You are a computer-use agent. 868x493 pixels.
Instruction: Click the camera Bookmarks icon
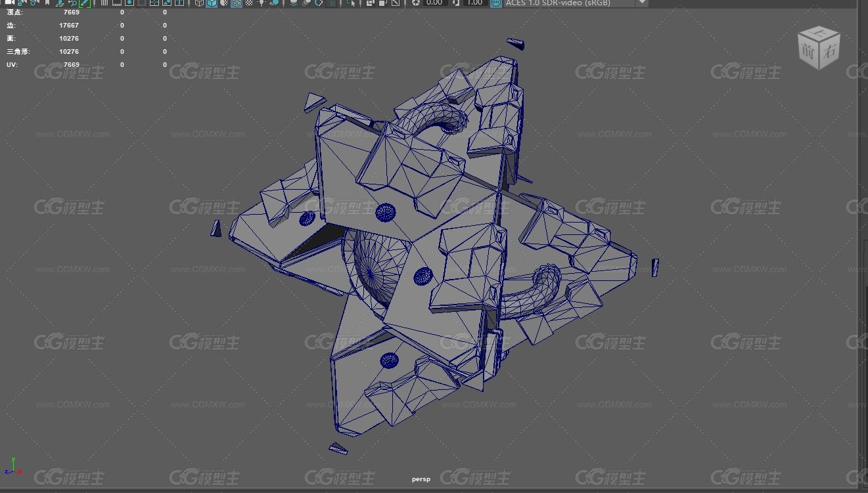click(x=47, y=3)
